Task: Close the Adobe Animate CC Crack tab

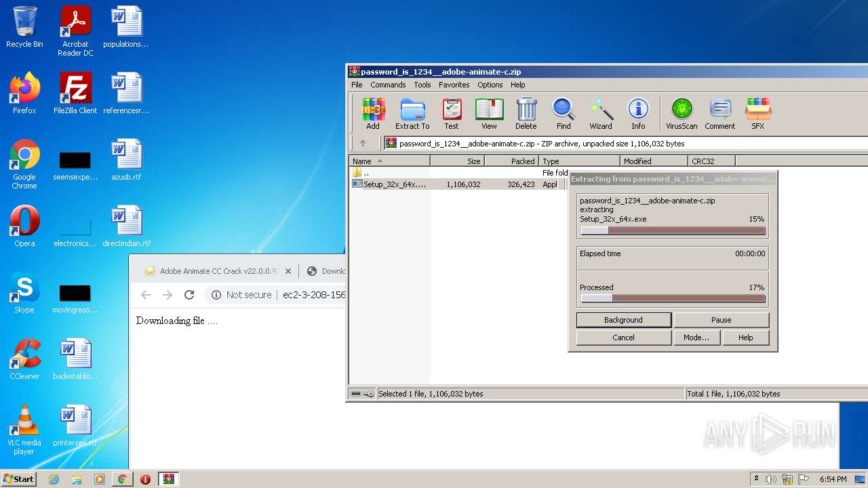Action: (288, 271)
